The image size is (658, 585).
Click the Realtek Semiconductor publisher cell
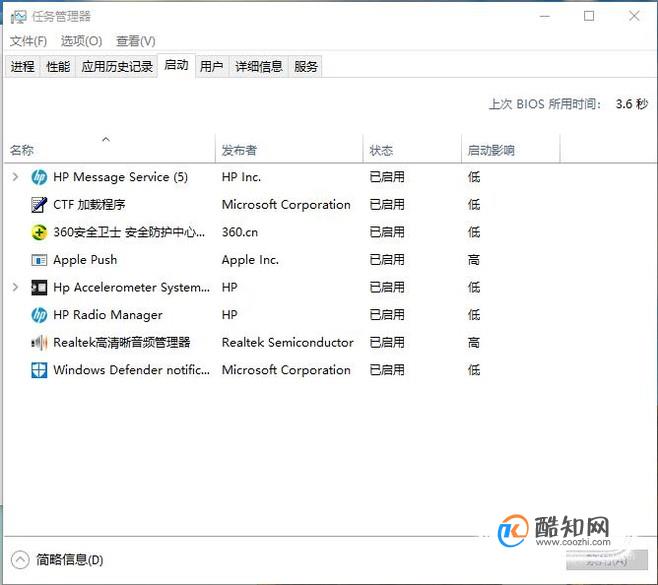(287, 343)
